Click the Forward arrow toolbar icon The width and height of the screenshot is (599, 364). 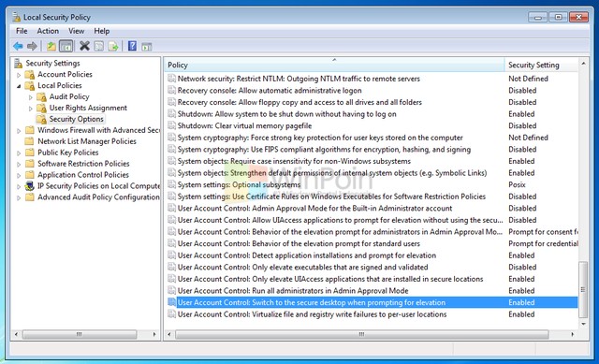[32, 47]
